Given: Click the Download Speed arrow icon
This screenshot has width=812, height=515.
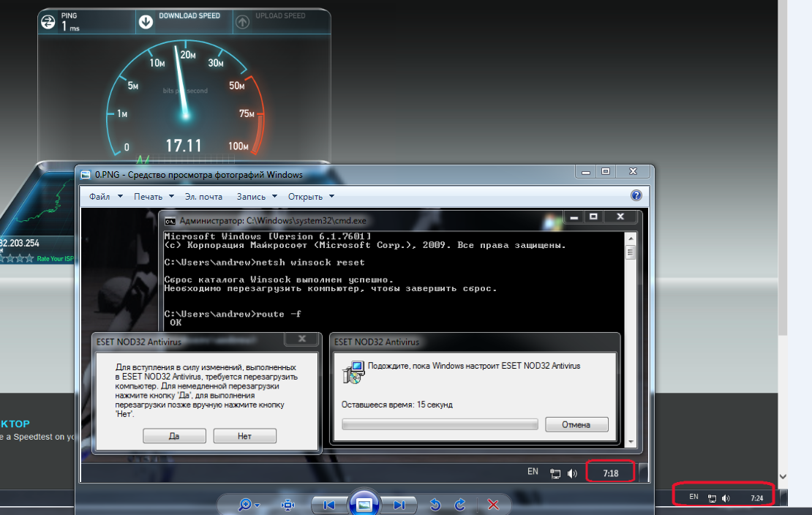Looking at the screenshot, I should pos(146,22).
